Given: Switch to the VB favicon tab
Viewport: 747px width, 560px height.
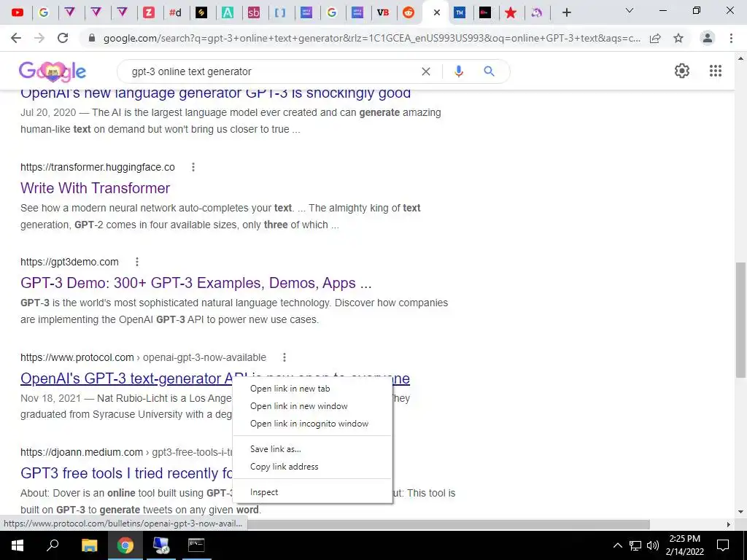Looking at the screenshot, I should click(x=382, y=12).
